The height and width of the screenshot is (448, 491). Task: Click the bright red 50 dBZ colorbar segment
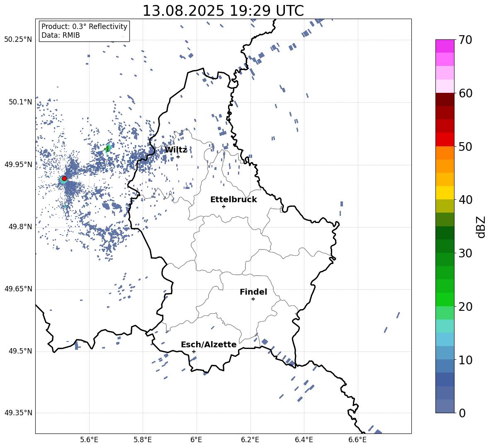[445, 140]
